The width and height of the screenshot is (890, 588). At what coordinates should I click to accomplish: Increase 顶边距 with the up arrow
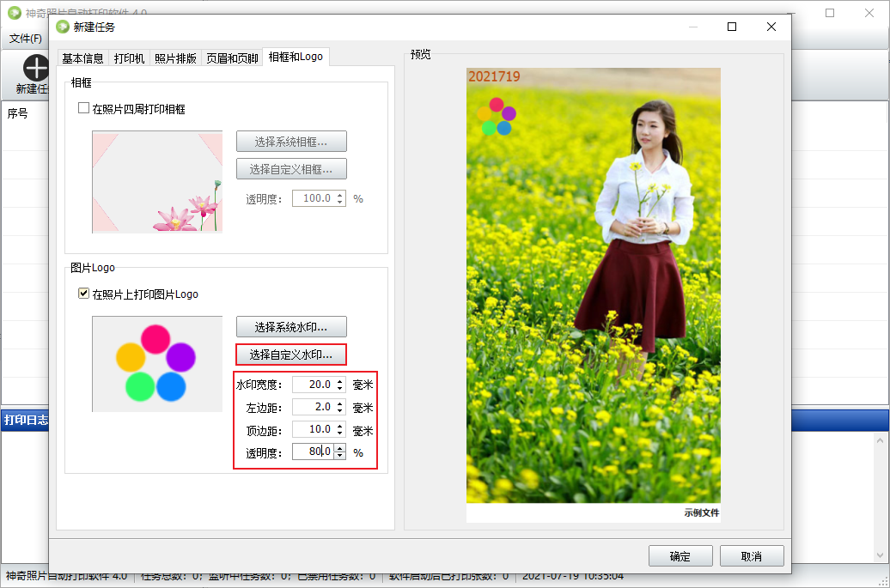(340, 426)
